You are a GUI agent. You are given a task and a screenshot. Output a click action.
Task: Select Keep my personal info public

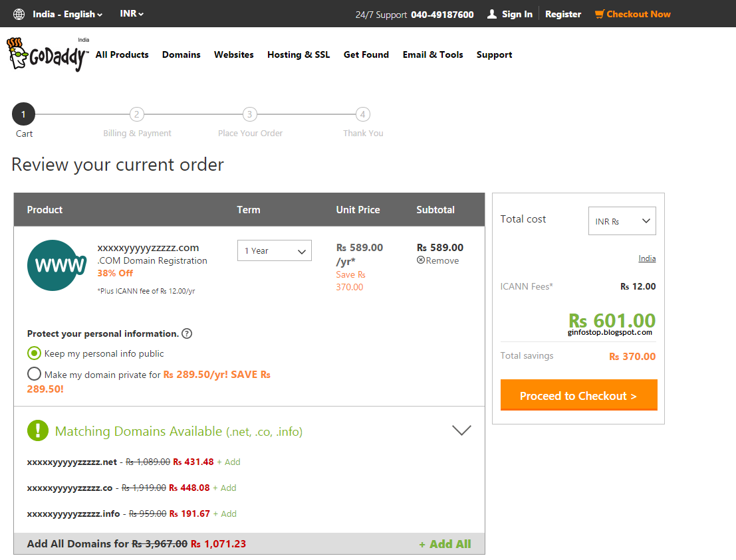coord(35,353)
